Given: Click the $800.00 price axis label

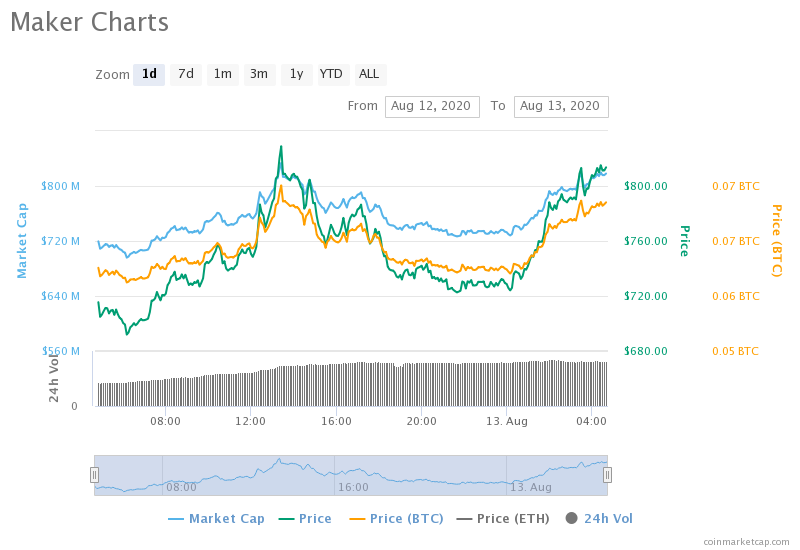Looking at the screenshot, I should pos(645,186).
